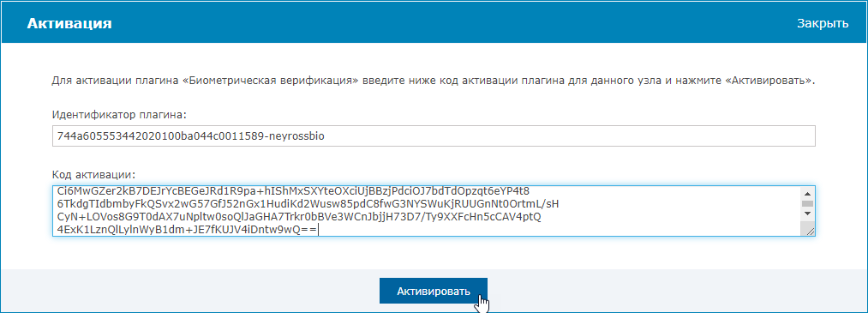Focus the Идентификатор плагина input field
Image resolution: width=868 pixels, height=313 pixels.
[434, 135]
